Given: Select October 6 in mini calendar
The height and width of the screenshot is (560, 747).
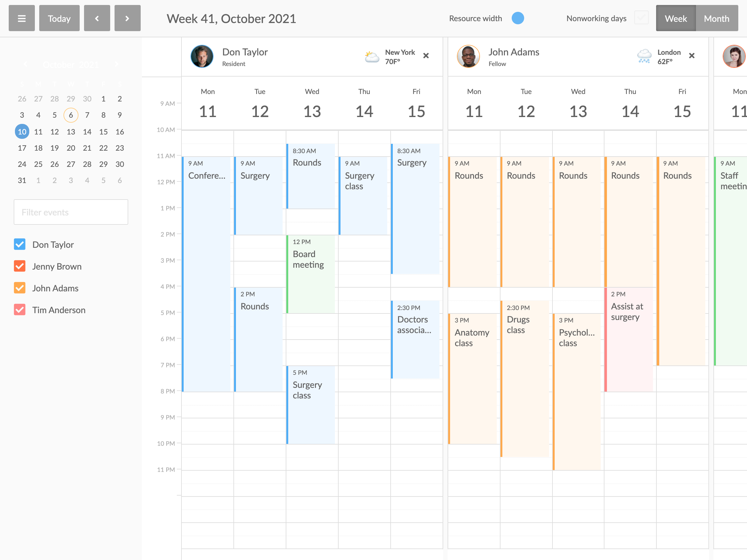Looking at the screenshot, I should point(71,115).
